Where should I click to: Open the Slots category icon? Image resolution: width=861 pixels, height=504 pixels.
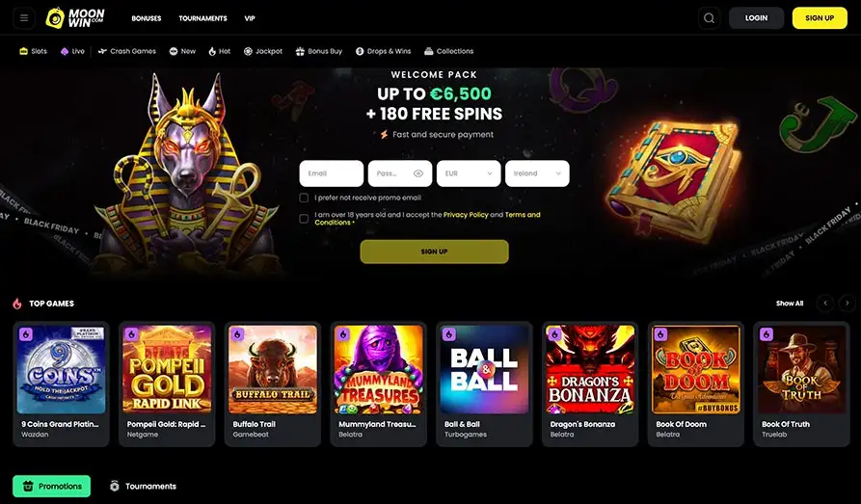point(23,51)
